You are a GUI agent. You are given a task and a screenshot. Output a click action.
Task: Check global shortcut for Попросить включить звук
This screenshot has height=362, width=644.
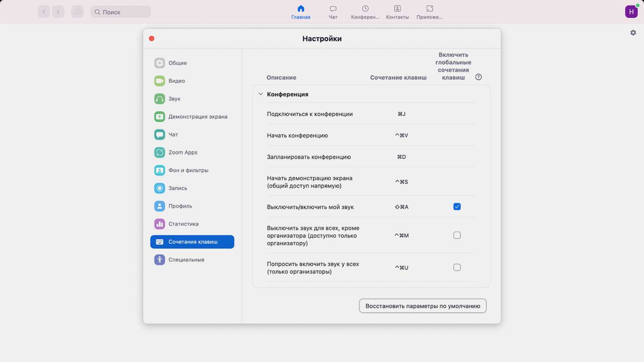click(x=457, y=268)
